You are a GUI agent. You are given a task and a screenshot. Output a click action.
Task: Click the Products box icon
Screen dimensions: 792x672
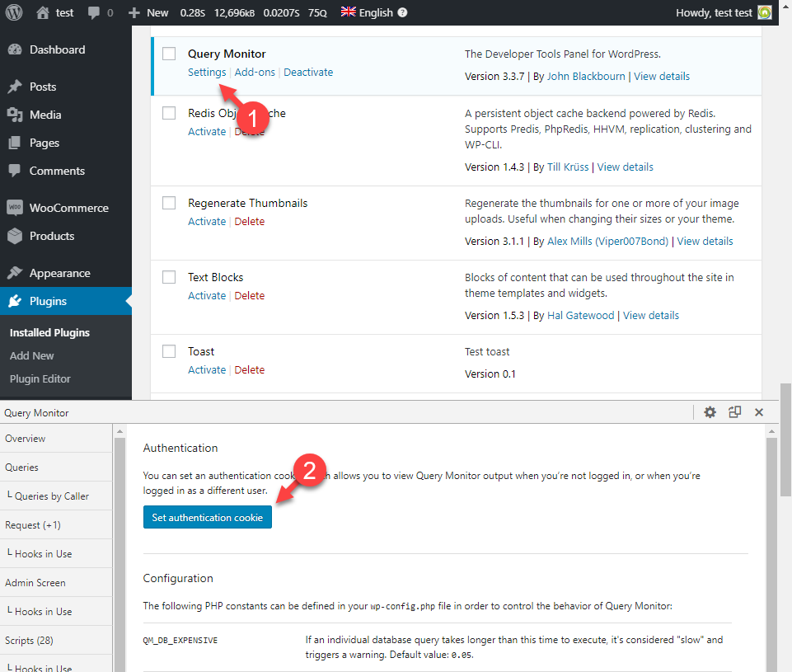point(15,236)
